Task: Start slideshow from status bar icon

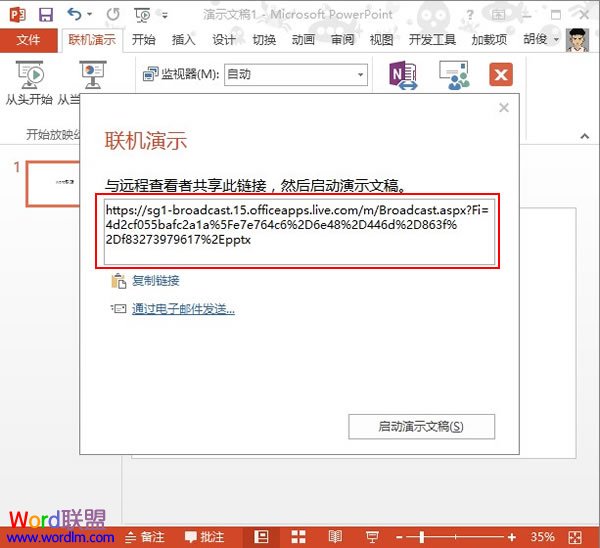Action: tap(372, 537)
